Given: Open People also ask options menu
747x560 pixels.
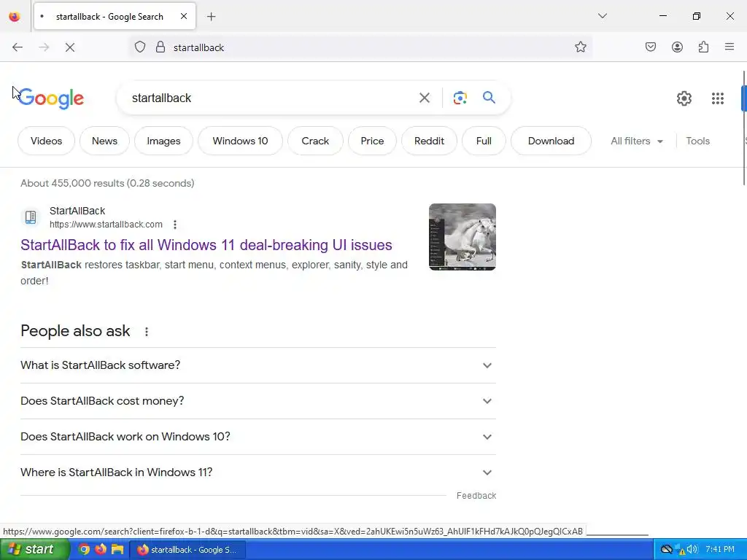Looking at the screenshot, I should [x=146, y=332].
